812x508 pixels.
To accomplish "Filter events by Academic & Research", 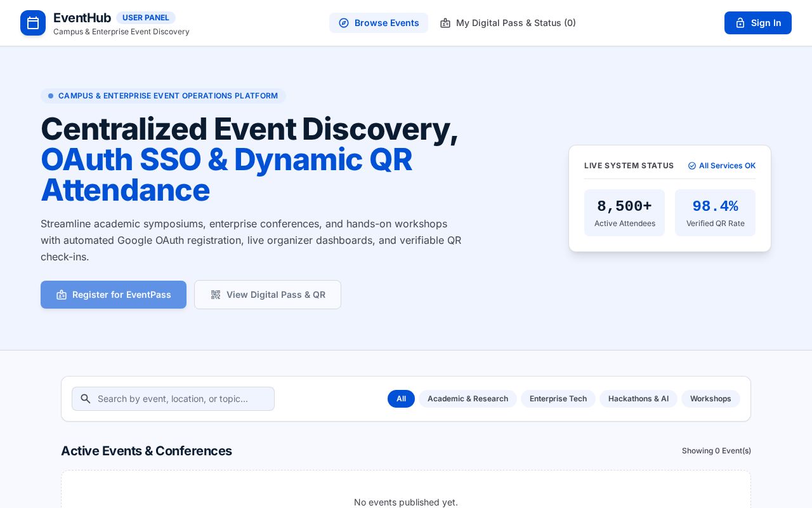I will pyautogui.click(x=468, y=399).
